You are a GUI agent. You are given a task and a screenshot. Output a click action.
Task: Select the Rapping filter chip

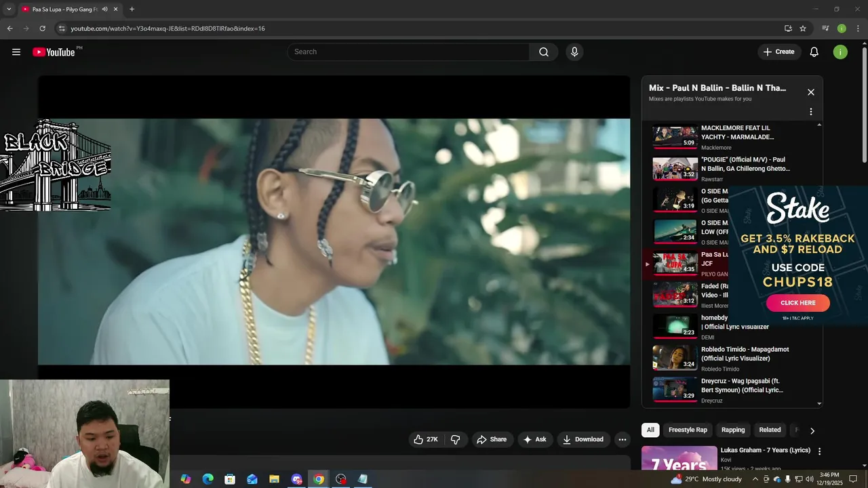(x=733, y=430)
